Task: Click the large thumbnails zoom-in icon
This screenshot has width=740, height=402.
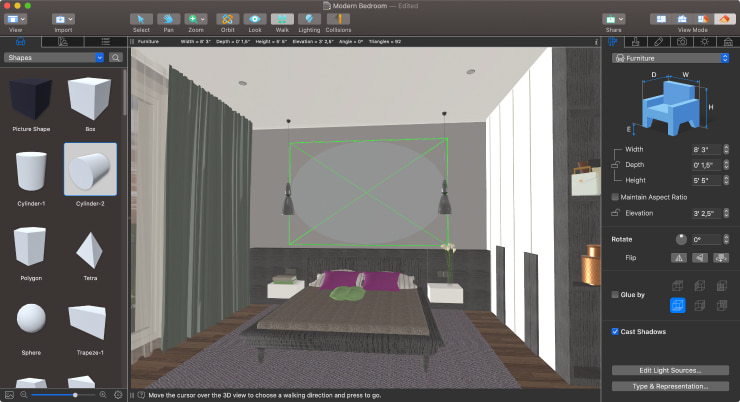Action: click(103, 394)
